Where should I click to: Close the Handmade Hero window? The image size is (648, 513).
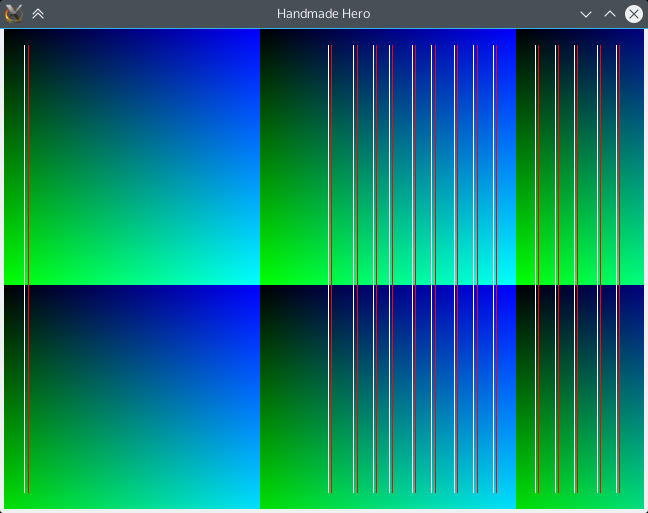pos(634,14)
